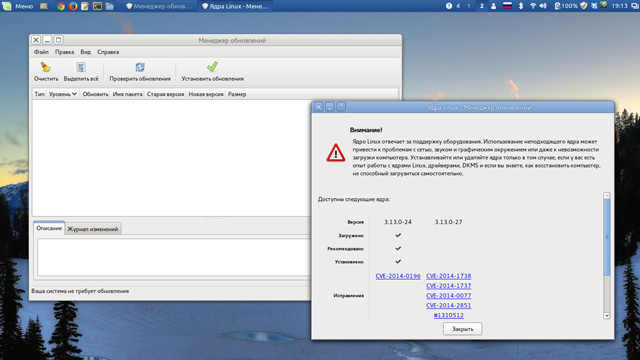Switch to Менеджер обнов... taskbar window

(x=158, y=6)
